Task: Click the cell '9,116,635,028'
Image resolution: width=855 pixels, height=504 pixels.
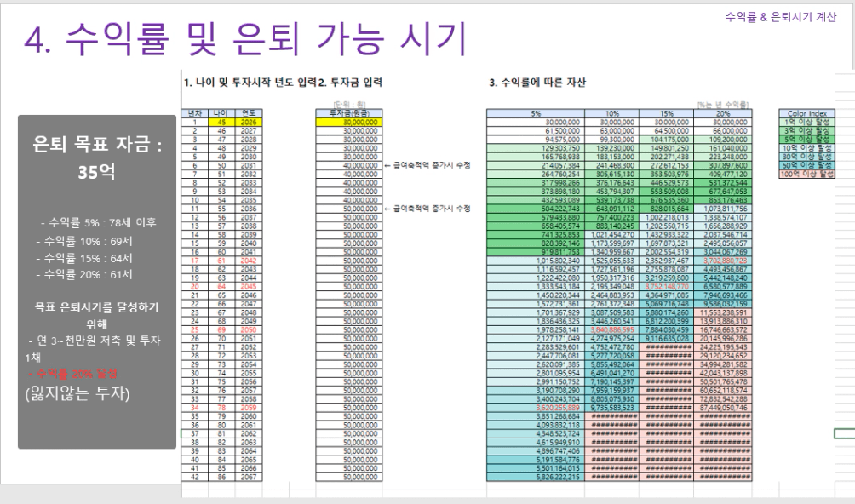Action: click(x=666, y=338)
